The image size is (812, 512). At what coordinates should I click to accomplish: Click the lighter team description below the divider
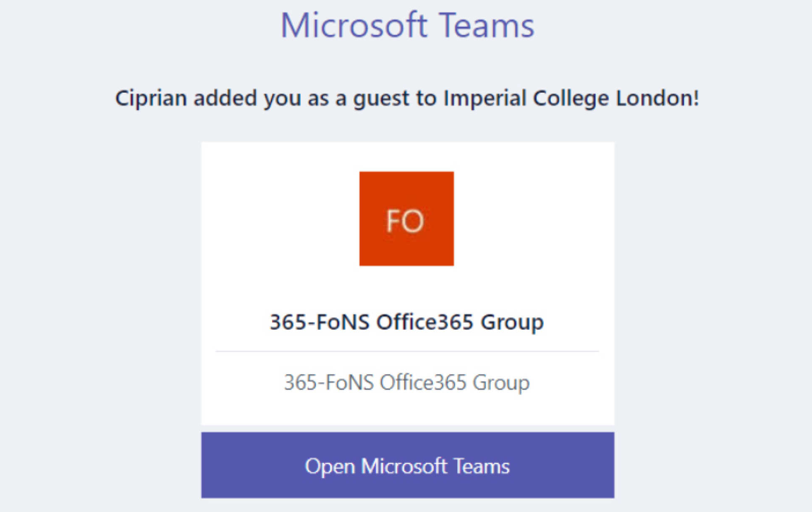[x=406, y=382]
